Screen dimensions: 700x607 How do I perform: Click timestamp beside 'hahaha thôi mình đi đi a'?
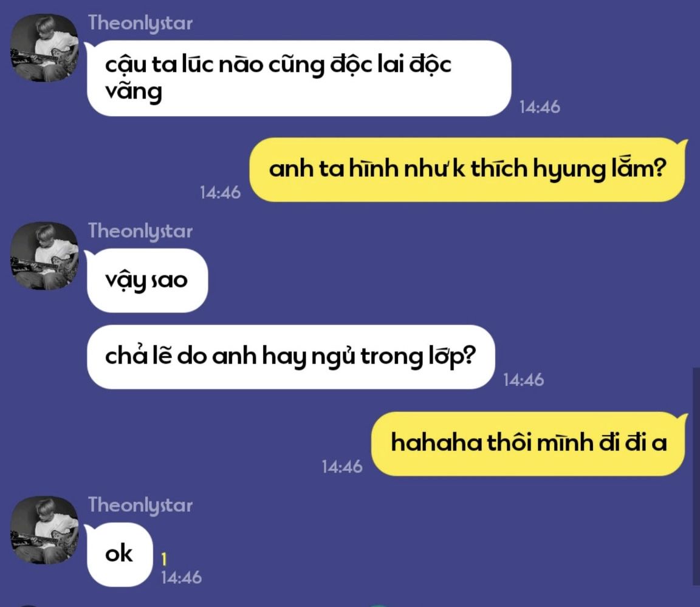tap(342, 467)
